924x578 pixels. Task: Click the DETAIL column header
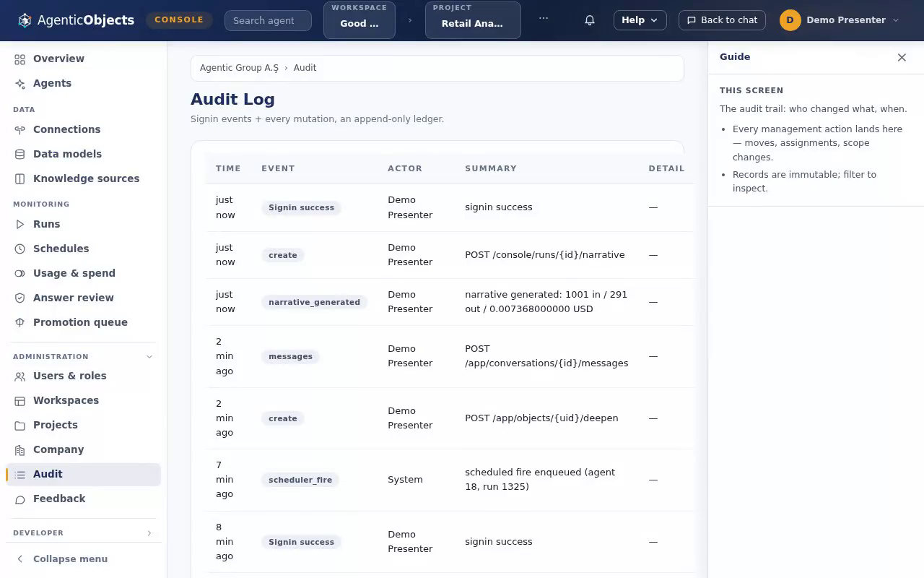pyautogui.click(x=666, y=168)
